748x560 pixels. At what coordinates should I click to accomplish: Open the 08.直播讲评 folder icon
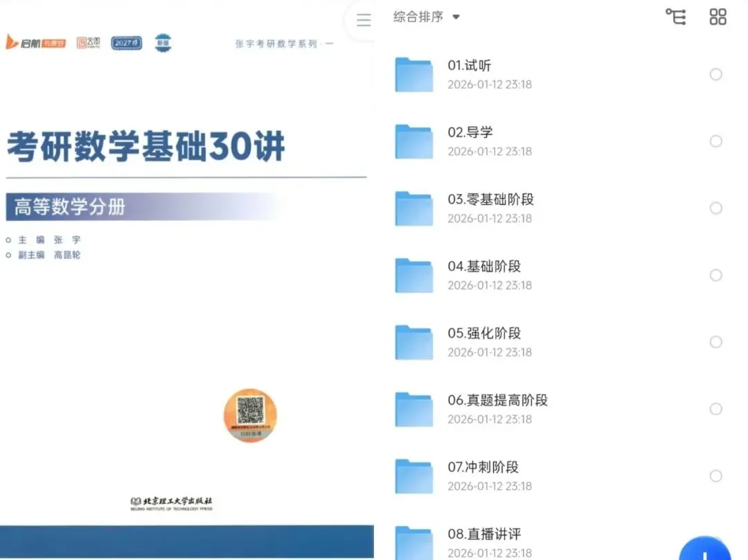point(413,543)
